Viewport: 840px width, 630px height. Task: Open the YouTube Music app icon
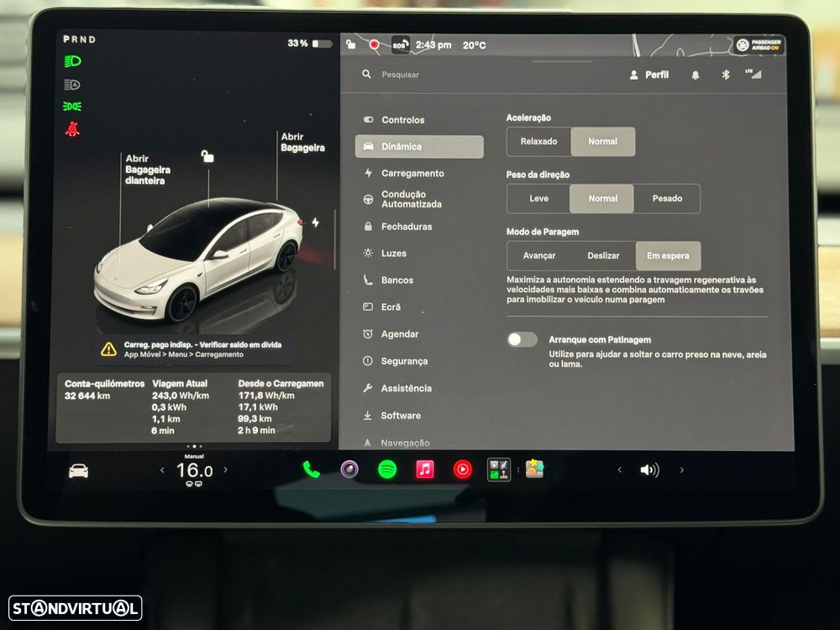[x=462, y=470]
